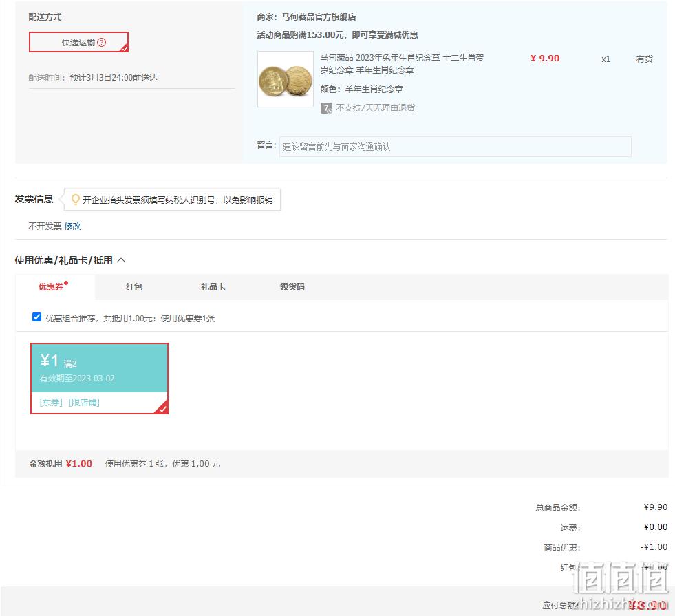Open the gold commemorative coin product thumbnail
675x616 pixels.
click(286, 79)
